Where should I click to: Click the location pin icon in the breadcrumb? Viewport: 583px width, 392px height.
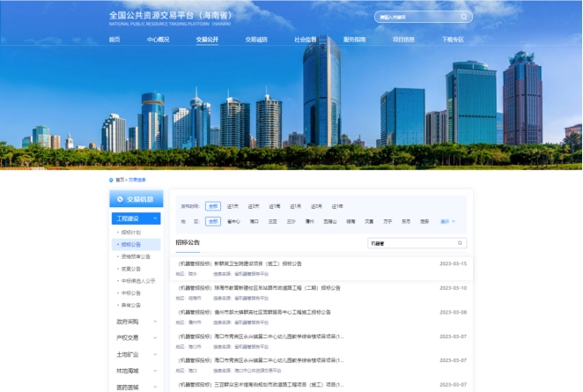click(x=111, y=180)
